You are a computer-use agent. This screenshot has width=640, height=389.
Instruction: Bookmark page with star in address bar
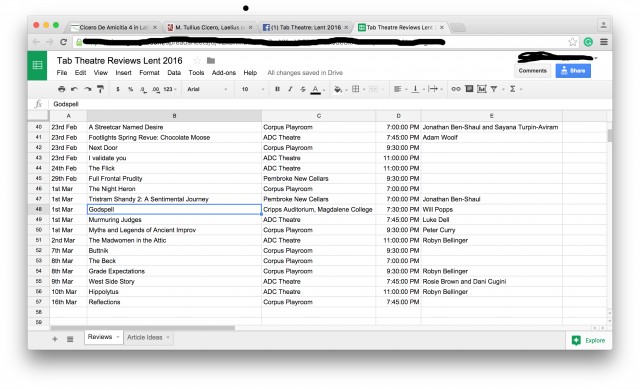tap(573, 42)
